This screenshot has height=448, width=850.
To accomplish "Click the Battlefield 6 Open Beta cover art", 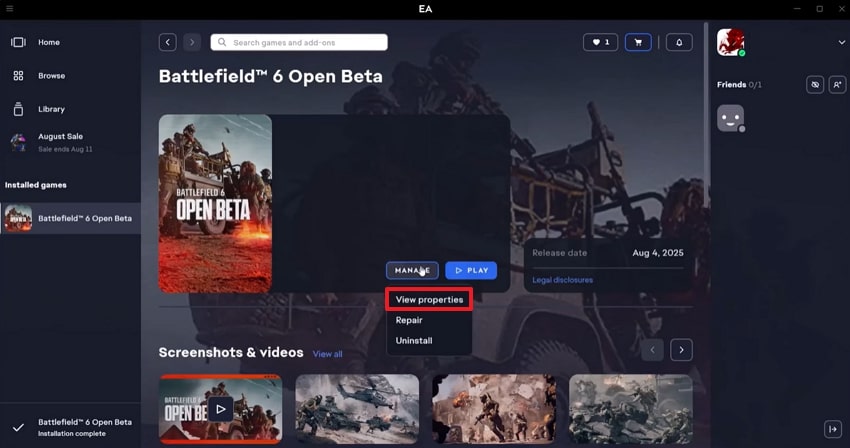I will point(215,203).
